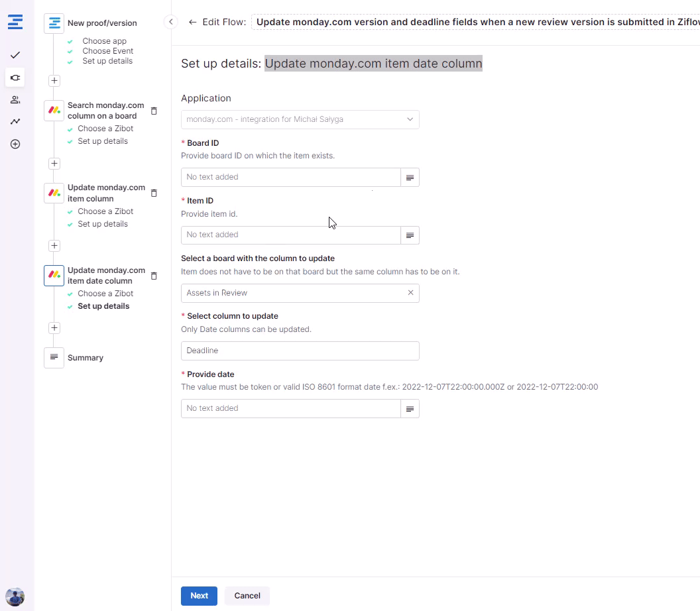Click the Board ID input field
The width and height of the screenshot is (700, 611).
click(291, 177)
